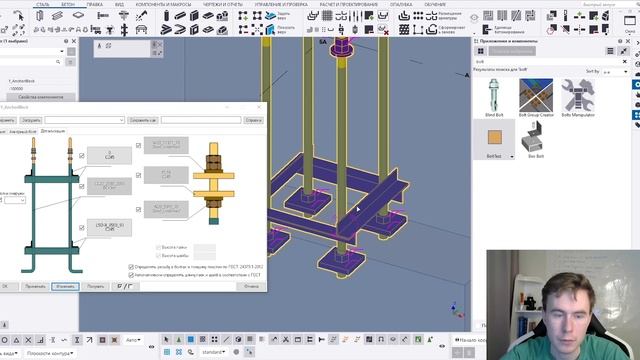This screenshot has height=360, width=640.
Task: Click the Save as name input field
Action: [201, 120]
